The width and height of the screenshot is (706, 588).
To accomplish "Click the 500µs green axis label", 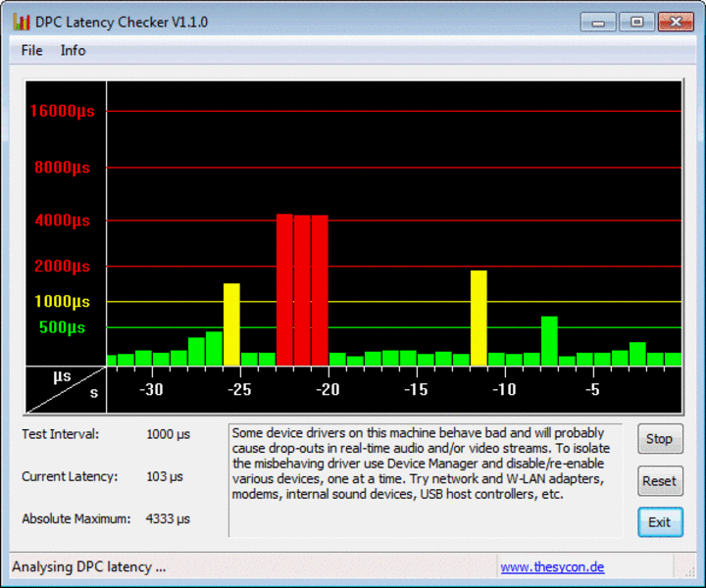I will 62,327.
